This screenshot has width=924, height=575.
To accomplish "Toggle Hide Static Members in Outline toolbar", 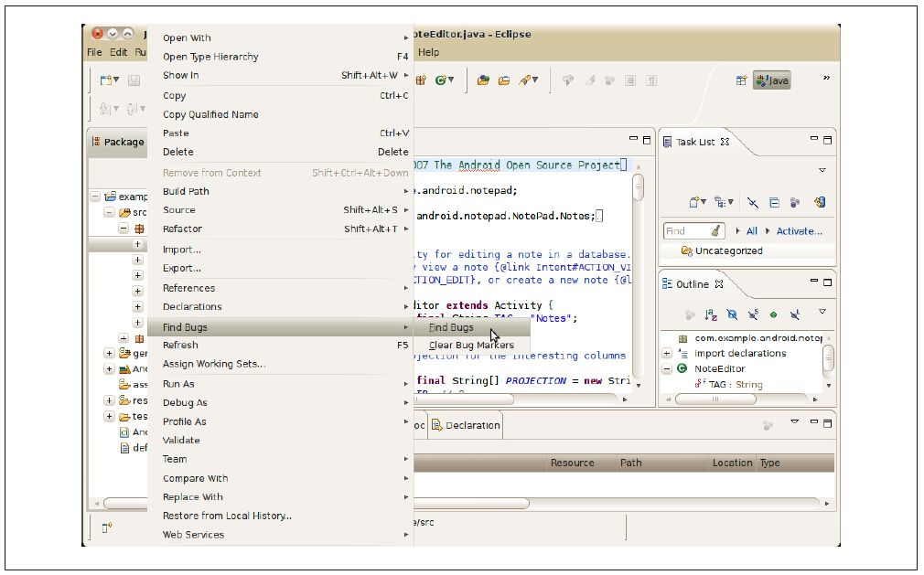I will pyautogui.click(x=753, y=314).
